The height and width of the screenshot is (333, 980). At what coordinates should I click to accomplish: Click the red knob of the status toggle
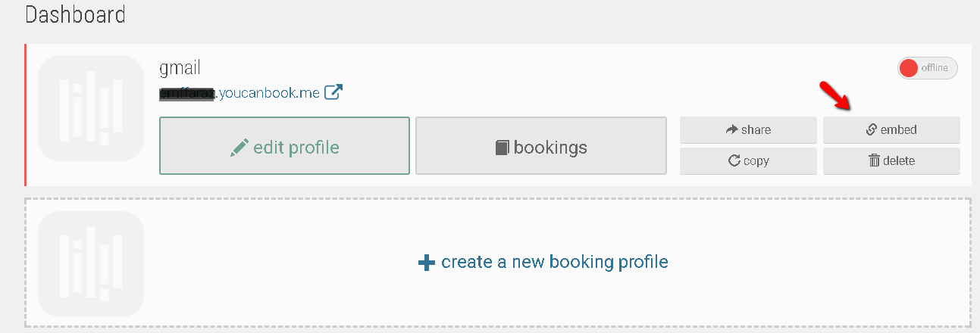(909, 68)
